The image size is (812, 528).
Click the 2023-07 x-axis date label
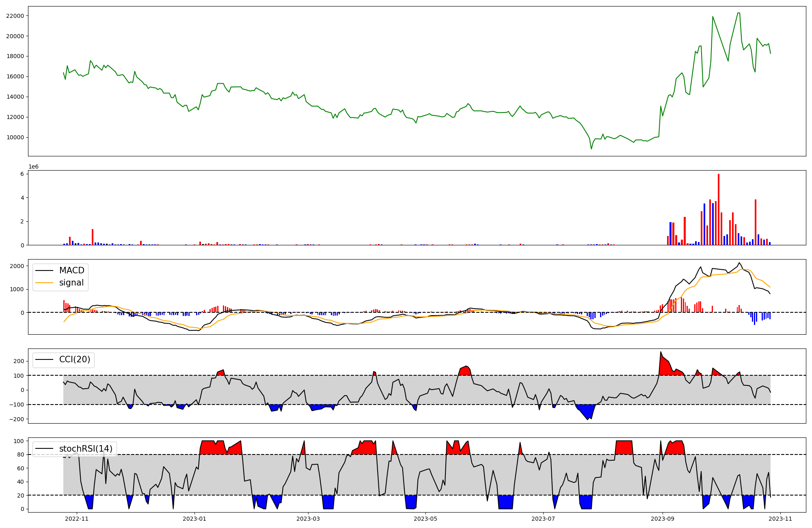pyautogui.click(x=543, y=519)
